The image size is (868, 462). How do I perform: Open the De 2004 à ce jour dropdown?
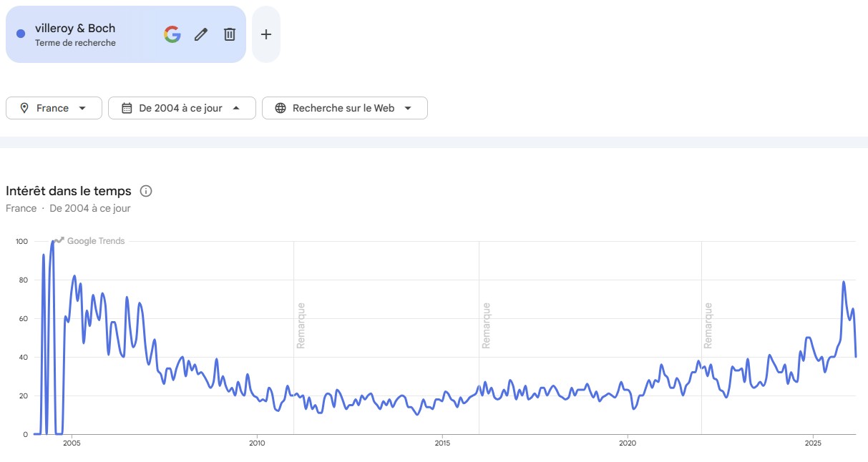point(182,108)
